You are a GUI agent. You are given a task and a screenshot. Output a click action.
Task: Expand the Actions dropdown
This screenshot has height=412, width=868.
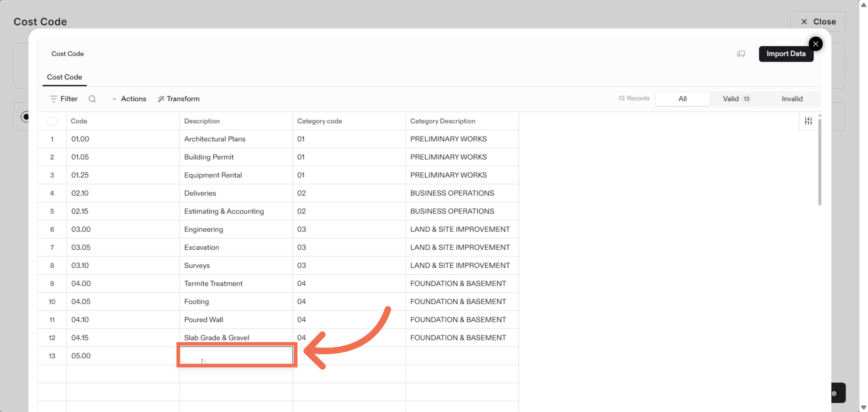(x=129, y=99)
